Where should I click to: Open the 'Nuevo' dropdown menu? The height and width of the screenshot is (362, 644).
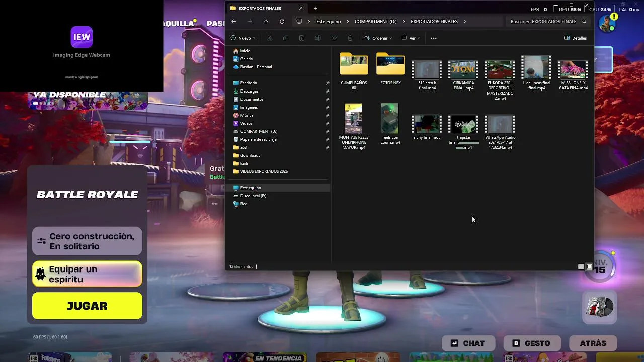pyautogui.click(x=243, y=38)
